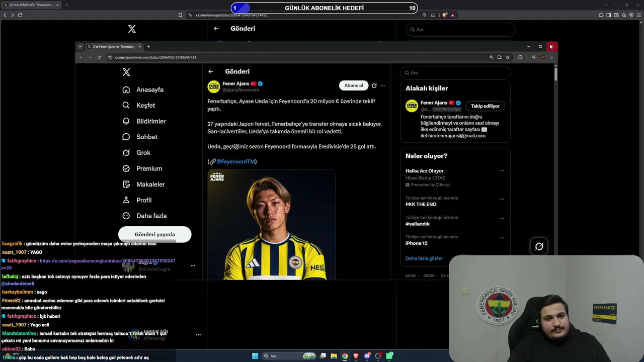This screenshot has height=362, width=644.
Task: Click back arrow beside Gönderi in background window
Action: point(216,29)
